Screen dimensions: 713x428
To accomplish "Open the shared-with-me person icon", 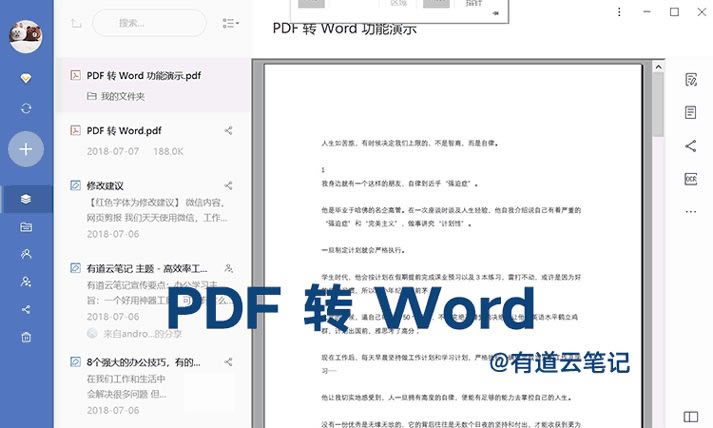I will coord(26,254).
